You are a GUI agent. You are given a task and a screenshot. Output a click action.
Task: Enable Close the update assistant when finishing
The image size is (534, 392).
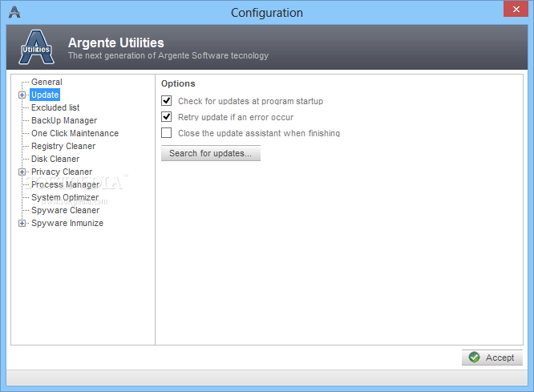pyautogui.click(x=166, y=133)
